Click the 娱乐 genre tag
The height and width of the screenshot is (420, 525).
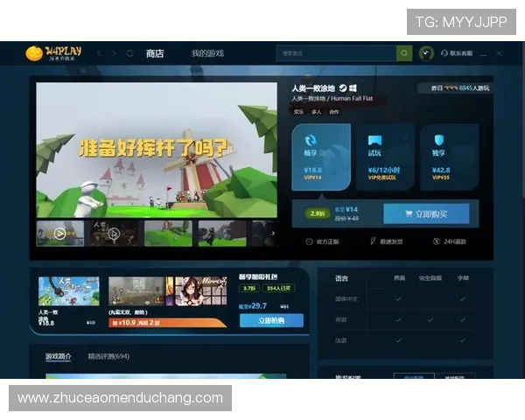click(298, 112)
